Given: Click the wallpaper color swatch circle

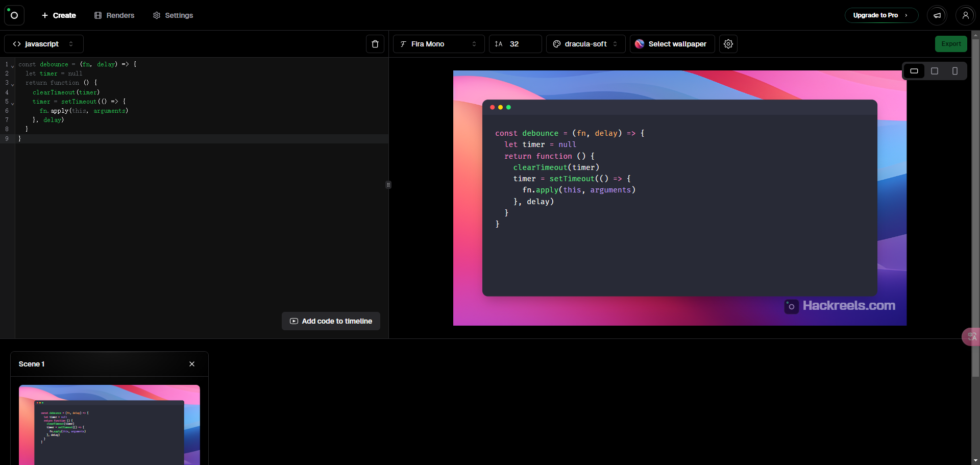Looking at the screenshot, I should pos(640,44).
